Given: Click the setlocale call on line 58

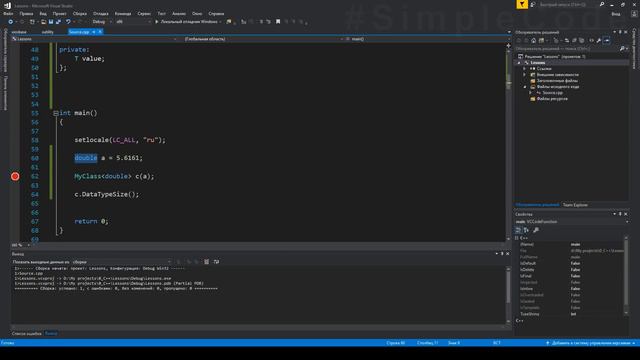Looking at the screenshot, I should [x=120, y=140].
